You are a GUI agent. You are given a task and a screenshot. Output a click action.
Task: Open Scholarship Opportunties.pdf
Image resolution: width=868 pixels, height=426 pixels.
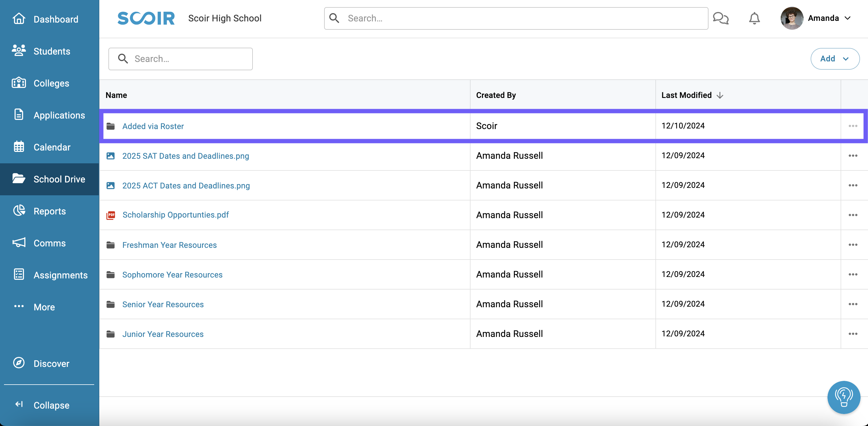[x=175, y=215]
